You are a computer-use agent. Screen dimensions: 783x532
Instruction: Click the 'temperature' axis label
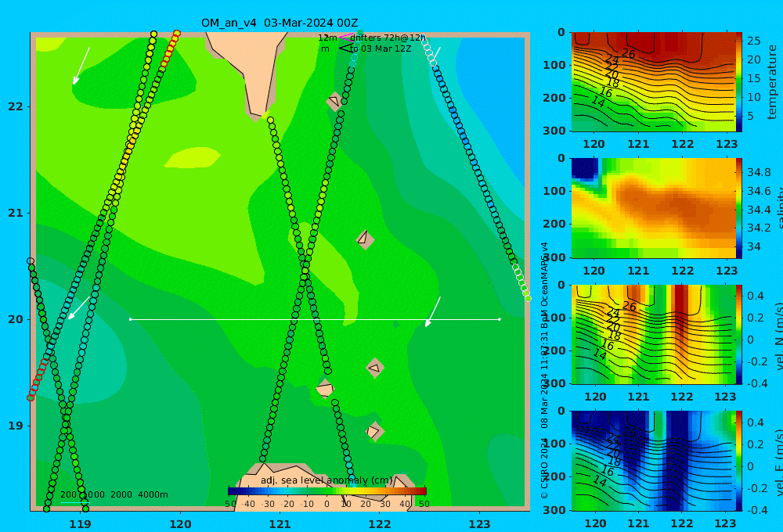pyautogui.click(x=773, y=82)
